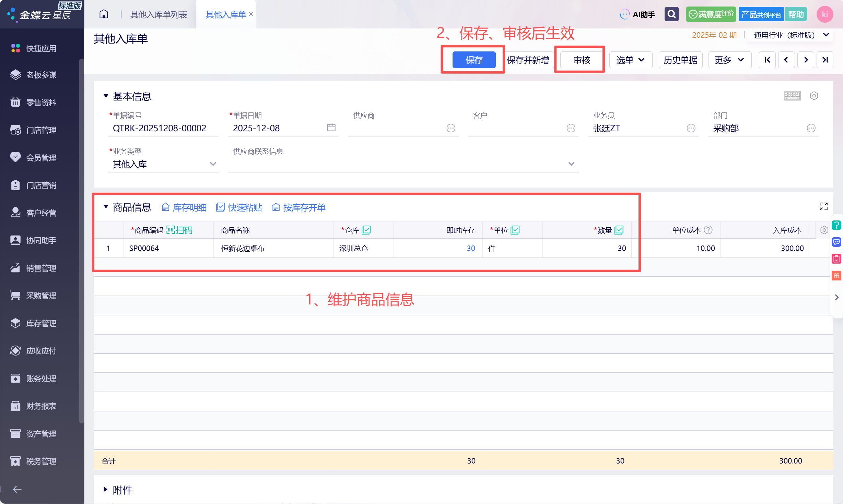Open the 业务类型 dropdown
The image size is (843, 504).
click(x=163, y=164)
